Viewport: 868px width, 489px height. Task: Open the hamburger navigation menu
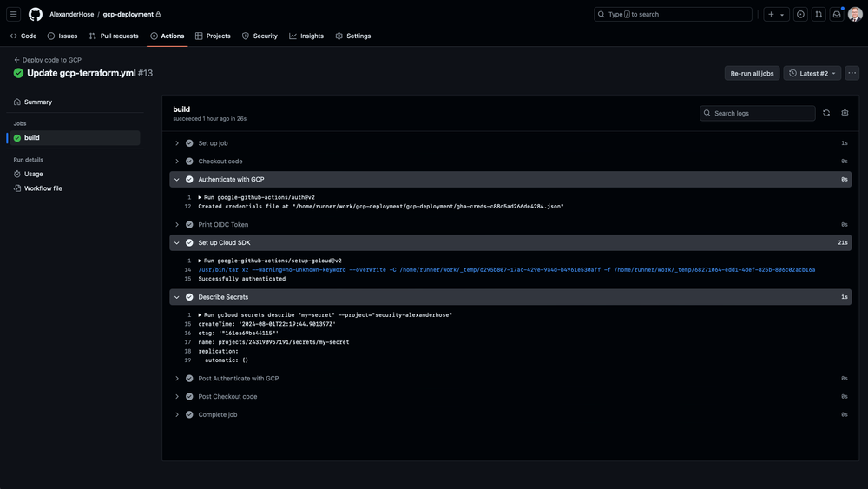[x=13, y=15]
